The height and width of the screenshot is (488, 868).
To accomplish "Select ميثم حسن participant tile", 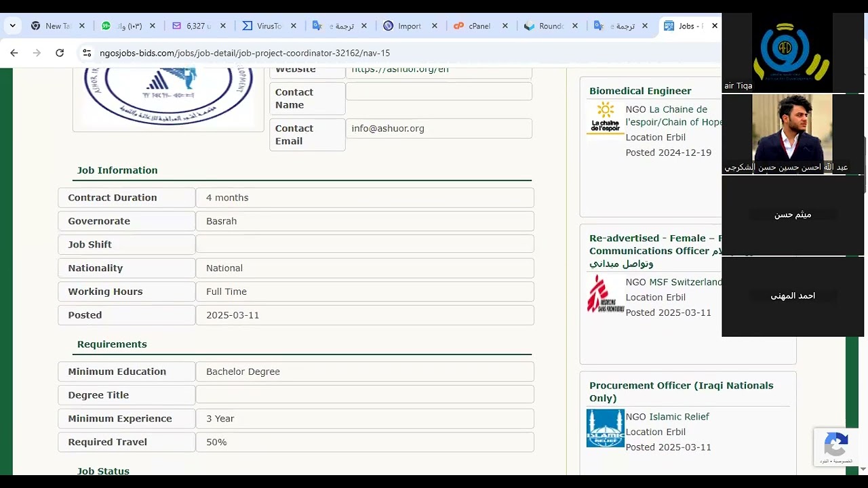I will 793,215.
